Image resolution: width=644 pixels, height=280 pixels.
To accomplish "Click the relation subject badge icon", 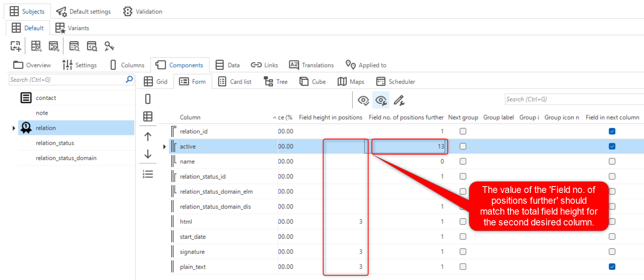I will click(x=26, y=128).
